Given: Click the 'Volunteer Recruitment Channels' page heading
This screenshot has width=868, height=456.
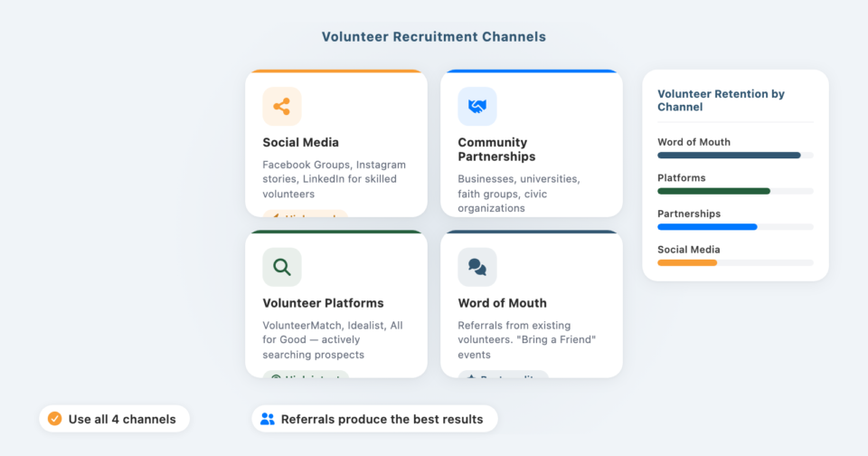Looking at the screenshot, I should (434, 37).
